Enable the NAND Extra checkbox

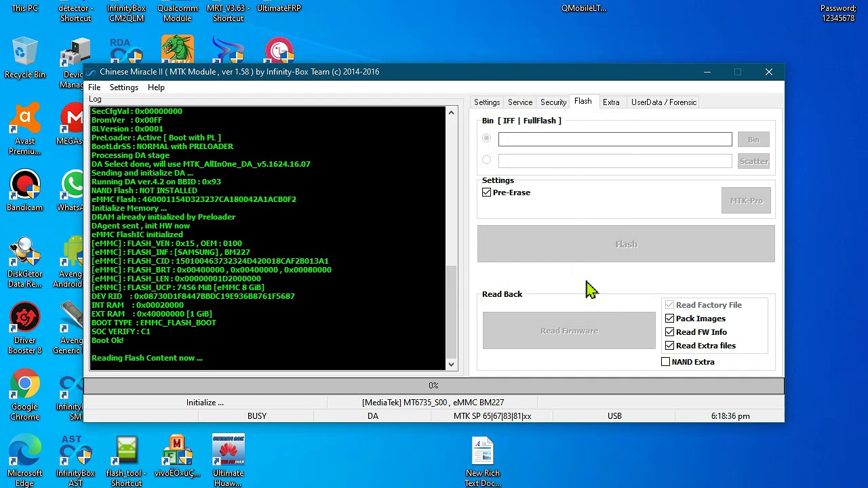tap(665, 362)
